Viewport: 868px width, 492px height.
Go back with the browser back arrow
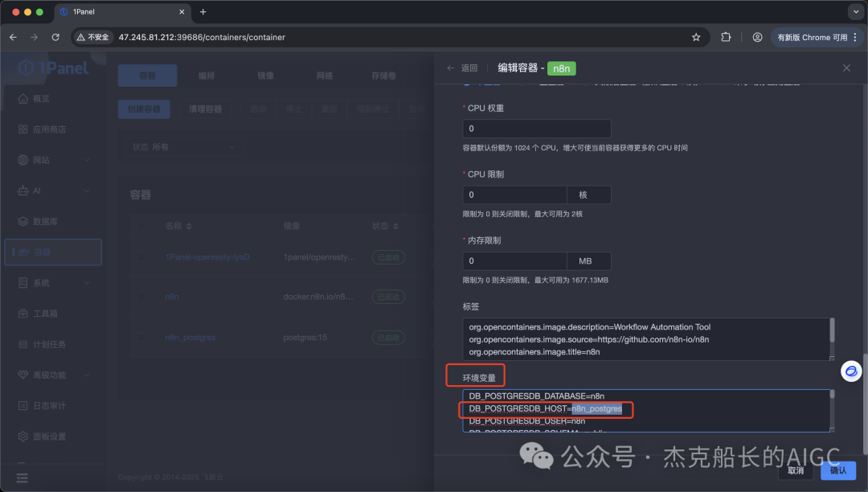tap(14, 37)
